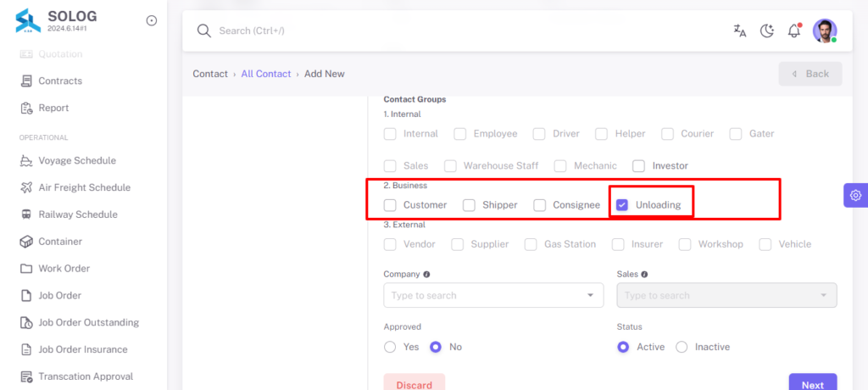Open the notifications bell
Screen dimensions: 868x390
(x=794, y=31)
